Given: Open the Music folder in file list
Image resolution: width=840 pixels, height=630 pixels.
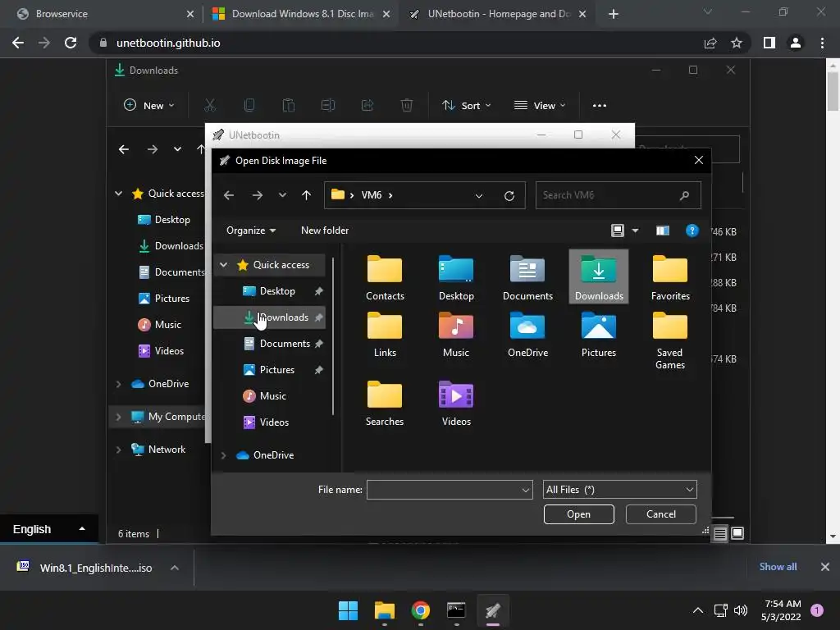Looking at the screenshot, I should (456, 335).
